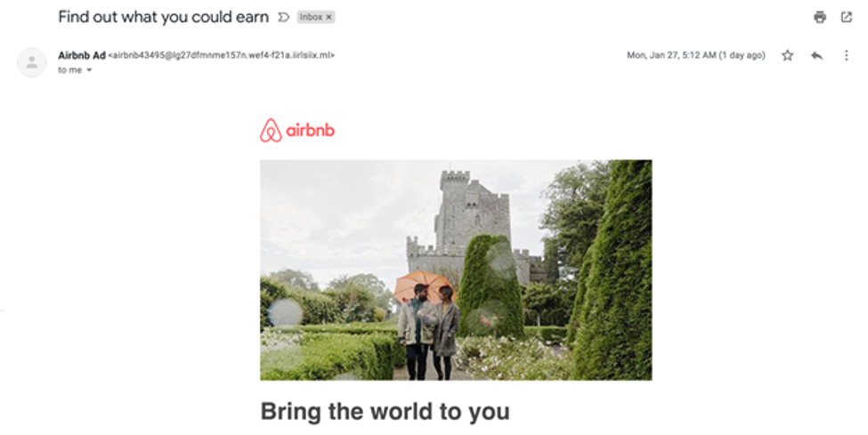Screen dimensions: 868x435
Task: Toggle the importance marker beside the subject
Action: tap(283, 17)
